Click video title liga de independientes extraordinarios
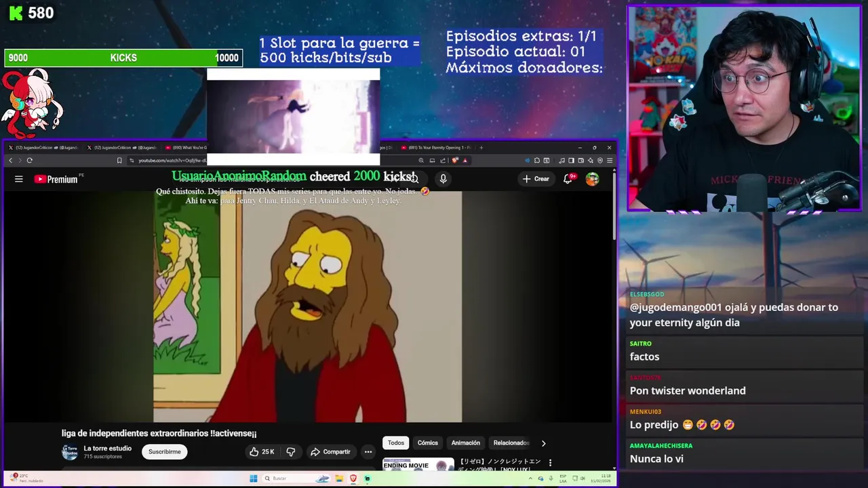Image resolution: width=868 pixels, height=488 pixels. [159, 434]
